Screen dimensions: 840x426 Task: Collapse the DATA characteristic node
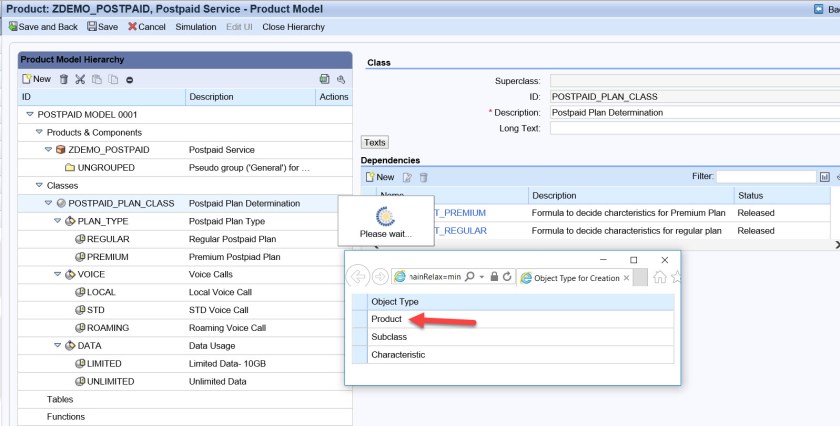click(x=58, y=346)
